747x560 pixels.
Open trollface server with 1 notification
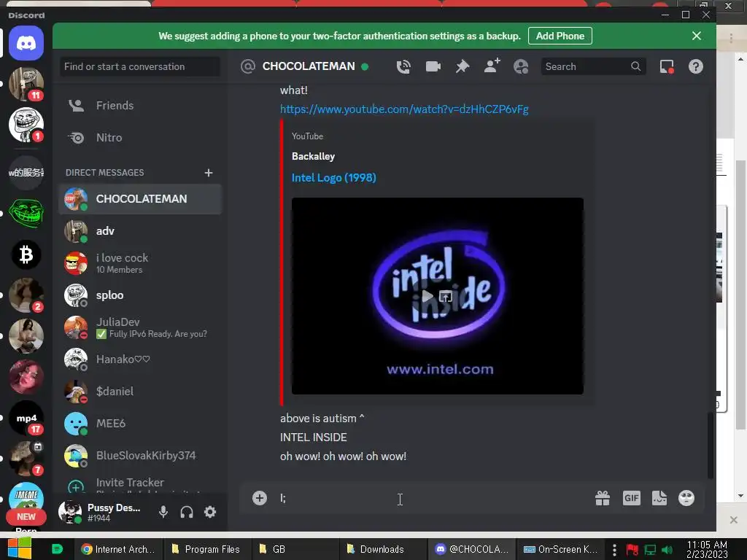point(26,125)
